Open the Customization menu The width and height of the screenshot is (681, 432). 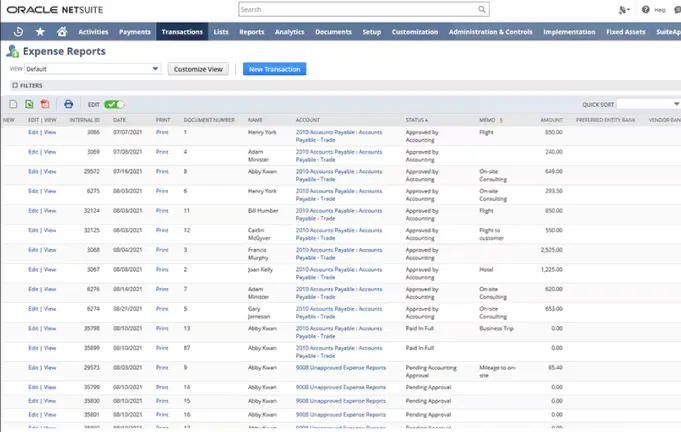[x=414, y=32]
